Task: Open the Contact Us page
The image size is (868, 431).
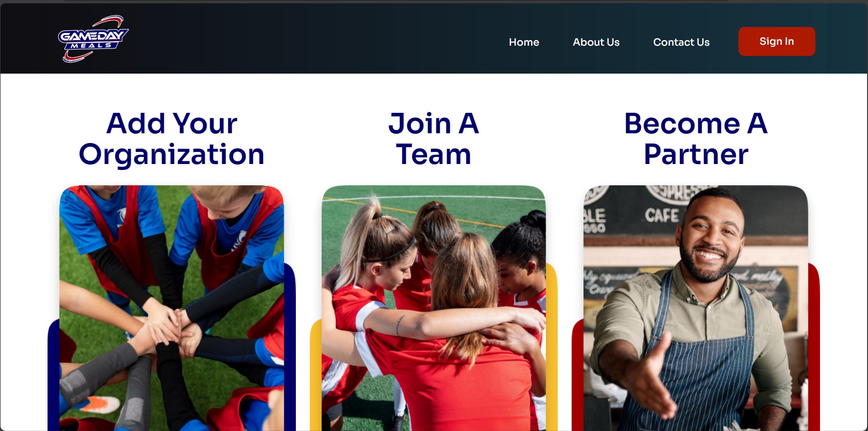Action: 681,42
